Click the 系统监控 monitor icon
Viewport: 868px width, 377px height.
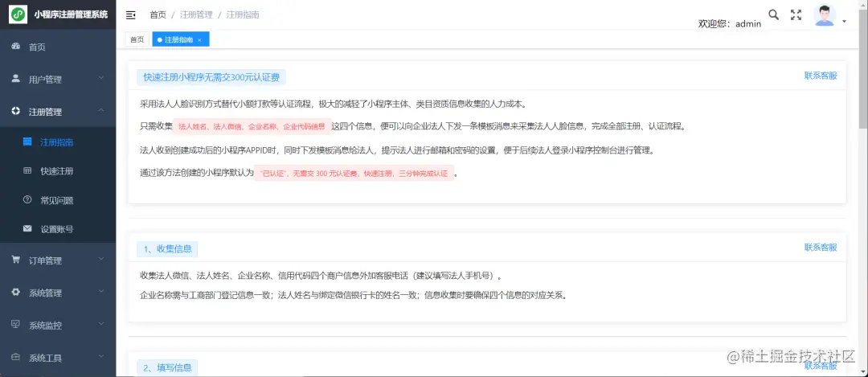[x=15, y=325]
